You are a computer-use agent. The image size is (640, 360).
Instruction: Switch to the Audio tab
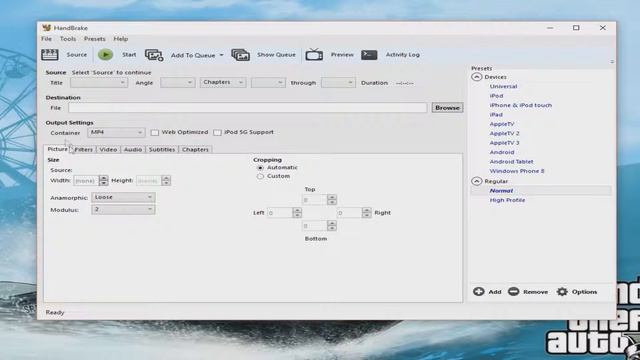click(133, 149)
